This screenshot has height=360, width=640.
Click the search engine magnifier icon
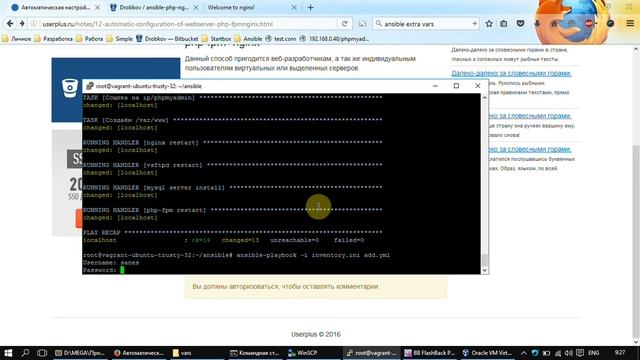tap(379, 24)
